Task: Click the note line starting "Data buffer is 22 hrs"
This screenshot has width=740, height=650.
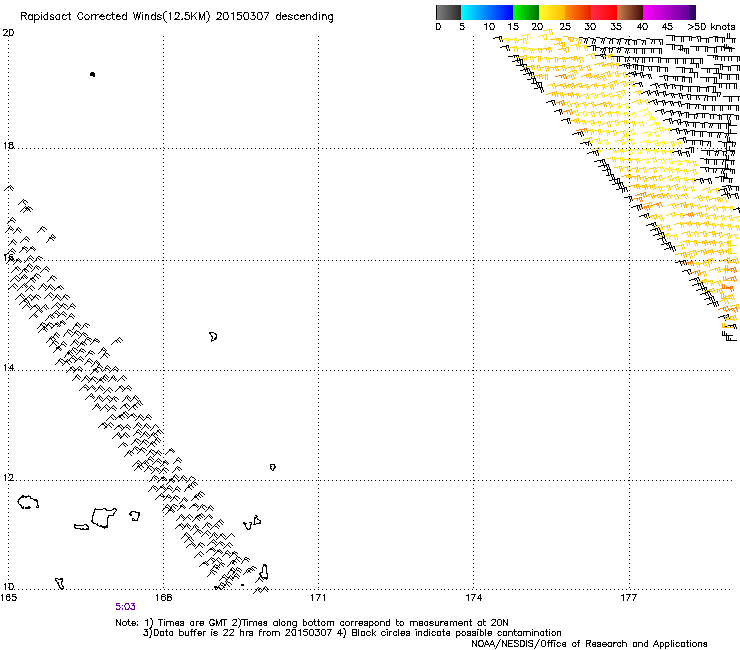Action: click(x=352, y=633)
